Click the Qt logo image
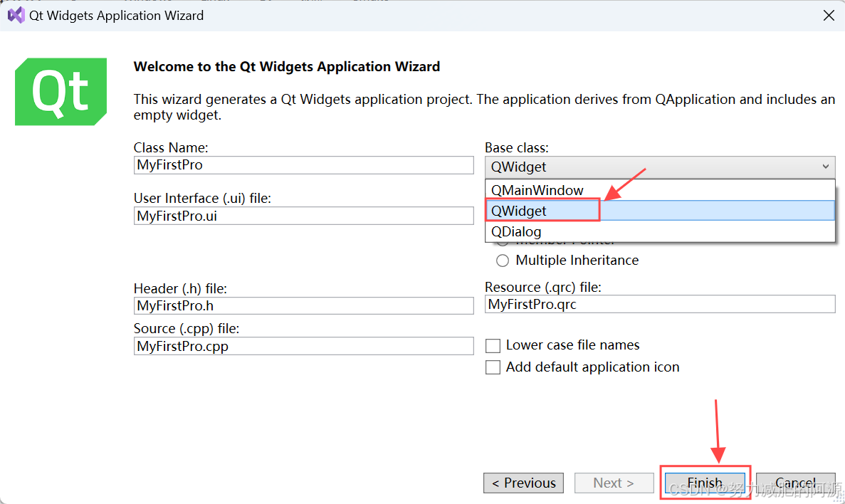 tap(61, 92)
